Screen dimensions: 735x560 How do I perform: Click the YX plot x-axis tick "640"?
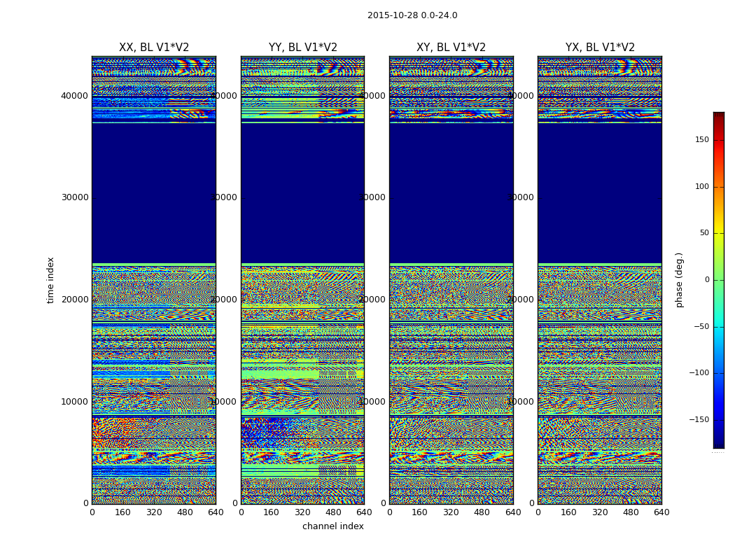[661, 512]
